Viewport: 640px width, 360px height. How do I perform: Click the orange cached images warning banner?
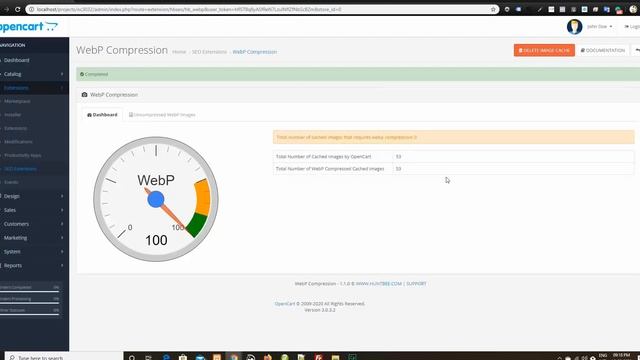pyautogui.click(x=453, y=137)
